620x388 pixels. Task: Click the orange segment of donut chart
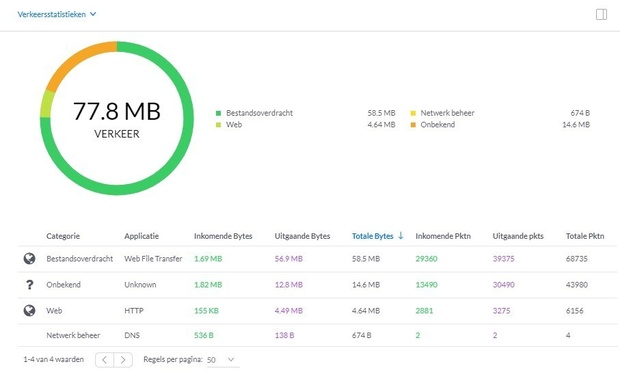click(78, 61)
